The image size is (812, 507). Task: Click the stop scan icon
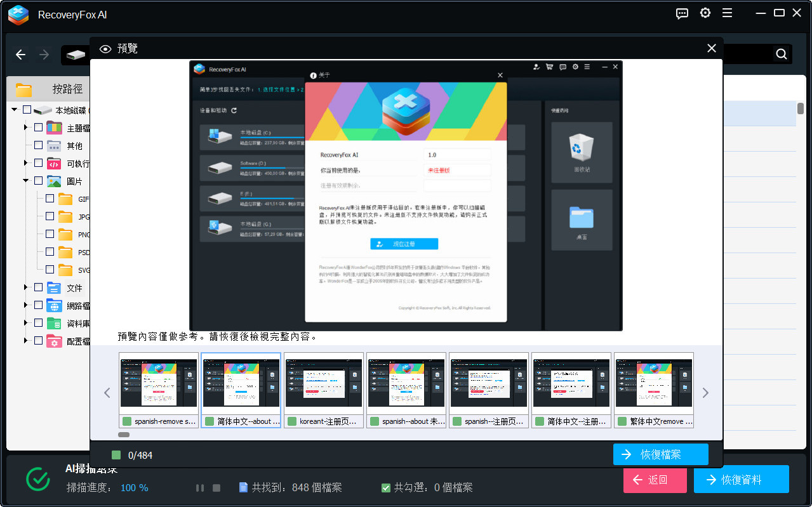[216, 488]
